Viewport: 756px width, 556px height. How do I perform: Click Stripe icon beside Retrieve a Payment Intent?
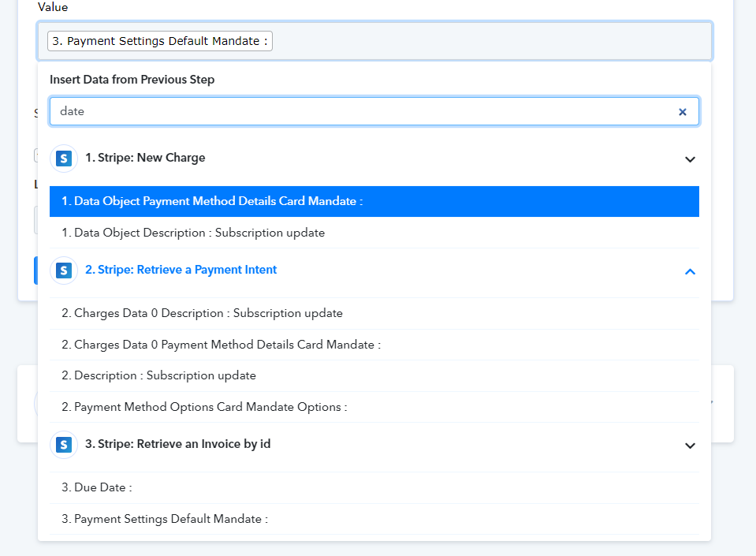[64, 271]
